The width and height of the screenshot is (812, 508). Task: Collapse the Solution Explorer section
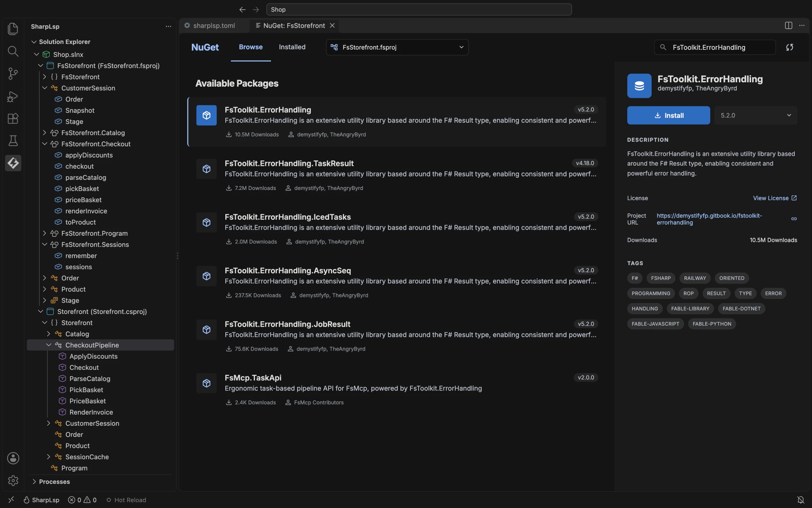[34, 42]
